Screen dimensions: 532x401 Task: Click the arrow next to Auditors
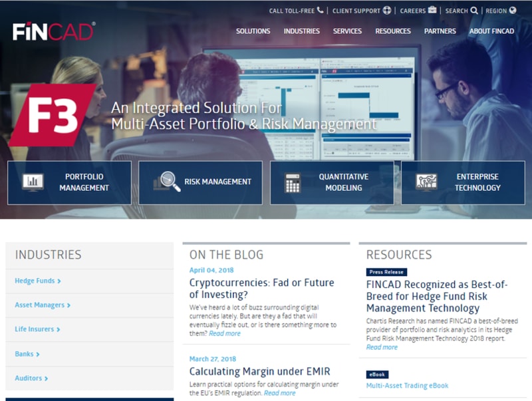(x=46, y=378)
